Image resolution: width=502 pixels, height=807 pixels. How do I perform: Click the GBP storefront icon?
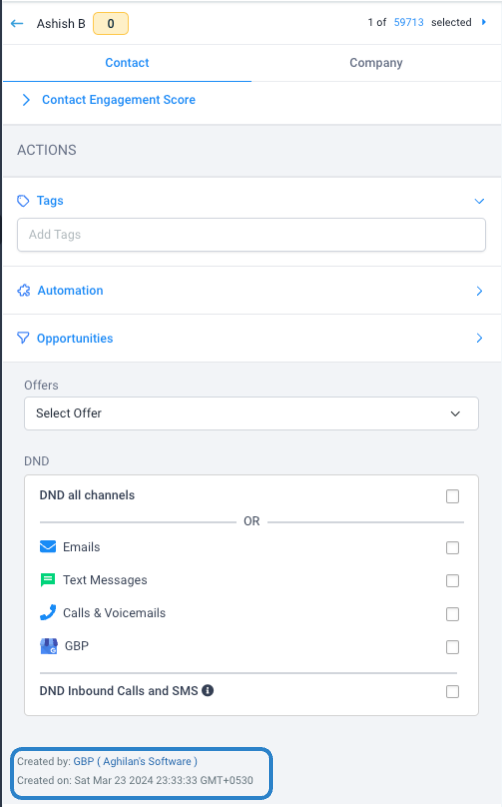[x=48, y=646]
